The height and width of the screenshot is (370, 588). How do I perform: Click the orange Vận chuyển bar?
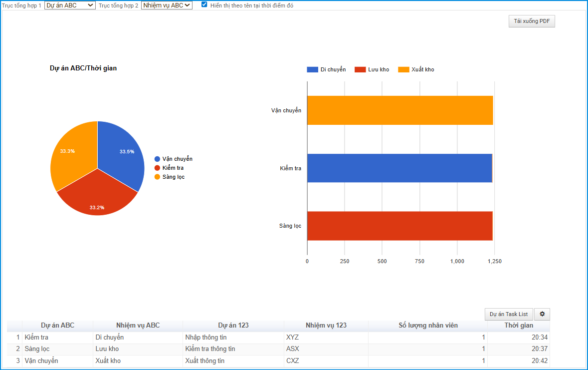pos(399,110)
